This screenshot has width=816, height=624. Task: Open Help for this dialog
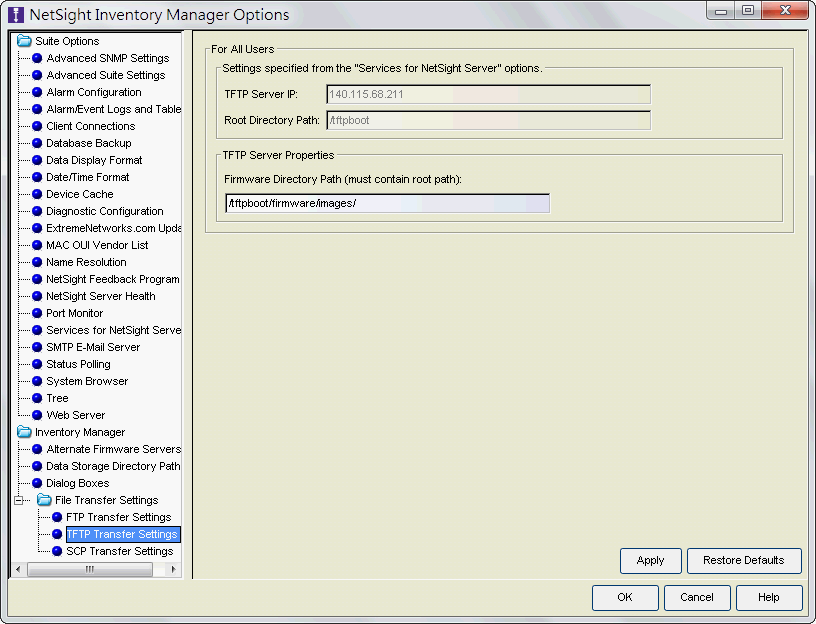tap(769, 597)
